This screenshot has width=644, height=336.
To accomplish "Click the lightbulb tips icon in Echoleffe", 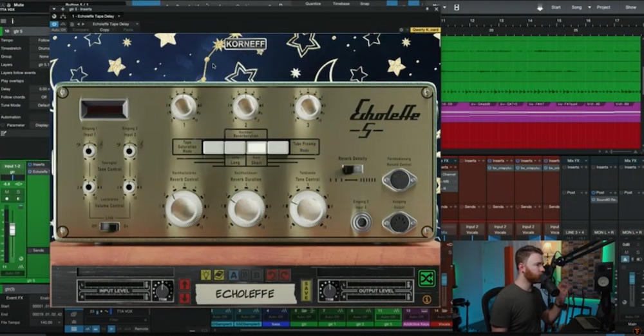I will click(x=206, y=275).
